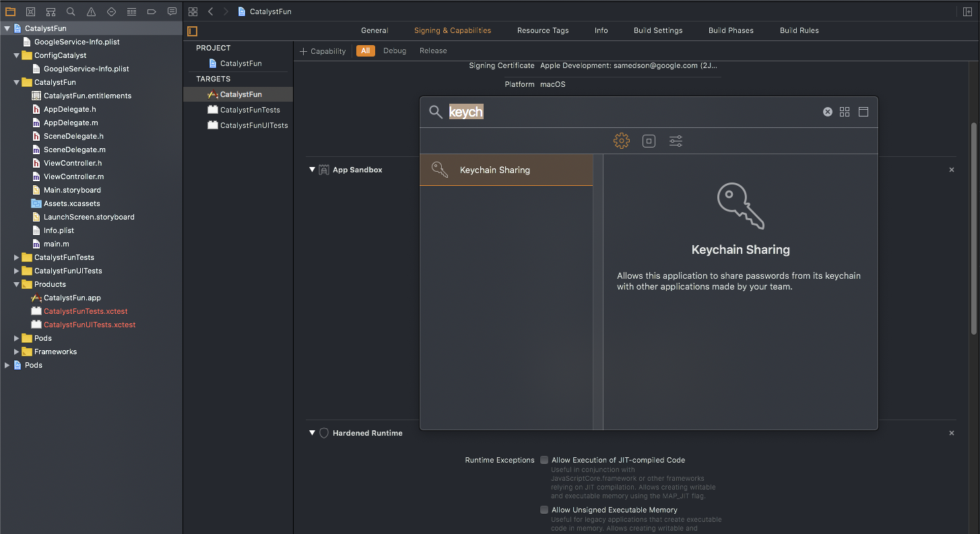Image resolution: width=980 pixels, height=534 pixels.
Task: Select the All configuration filter
Action: [366, 51]
